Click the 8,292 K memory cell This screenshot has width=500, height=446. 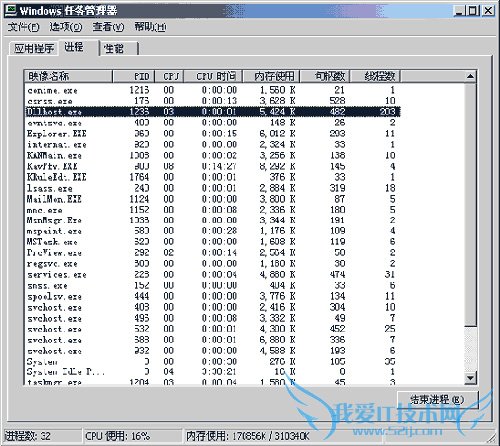[x=277, y=166]
